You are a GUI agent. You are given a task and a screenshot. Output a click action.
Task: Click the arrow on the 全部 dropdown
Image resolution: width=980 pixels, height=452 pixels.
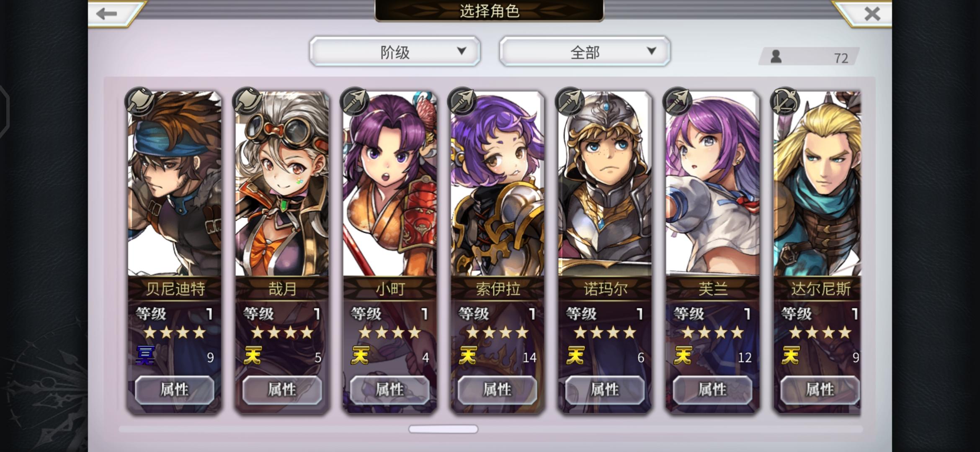tap(651, 51)
